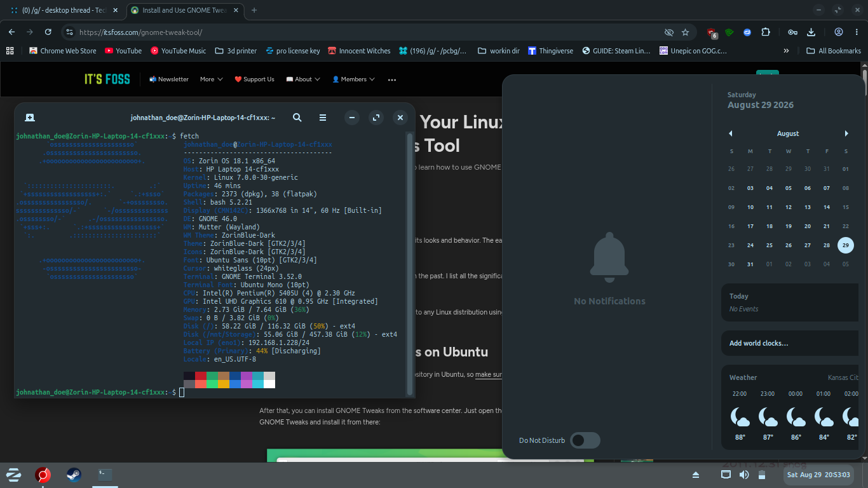Screen dimensions: 868x488
Task: Click the Newsletter link on It's FOSS
Action: pos(169,79)
